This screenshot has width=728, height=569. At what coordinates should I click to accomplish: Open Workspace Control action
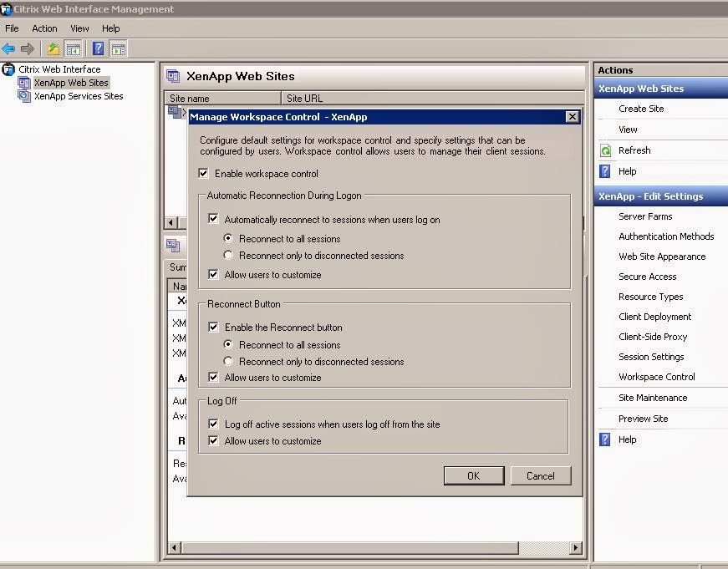click(656, 376)
